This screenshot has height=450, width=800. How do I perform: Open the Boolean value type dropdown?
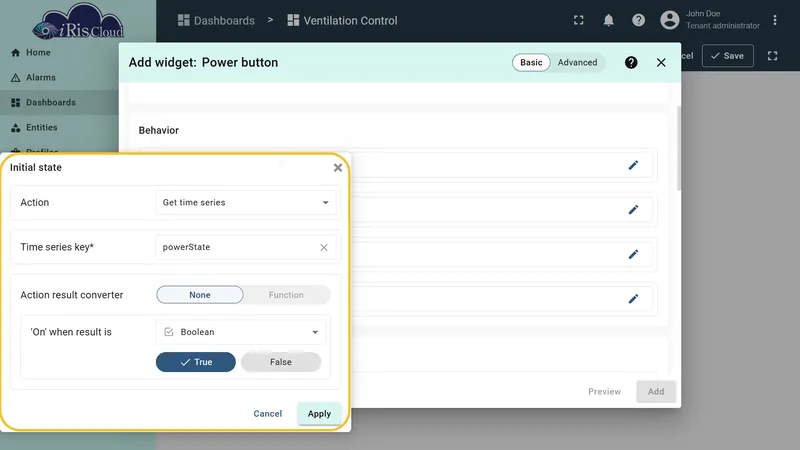pyautogui.click(x=240, y=332)
